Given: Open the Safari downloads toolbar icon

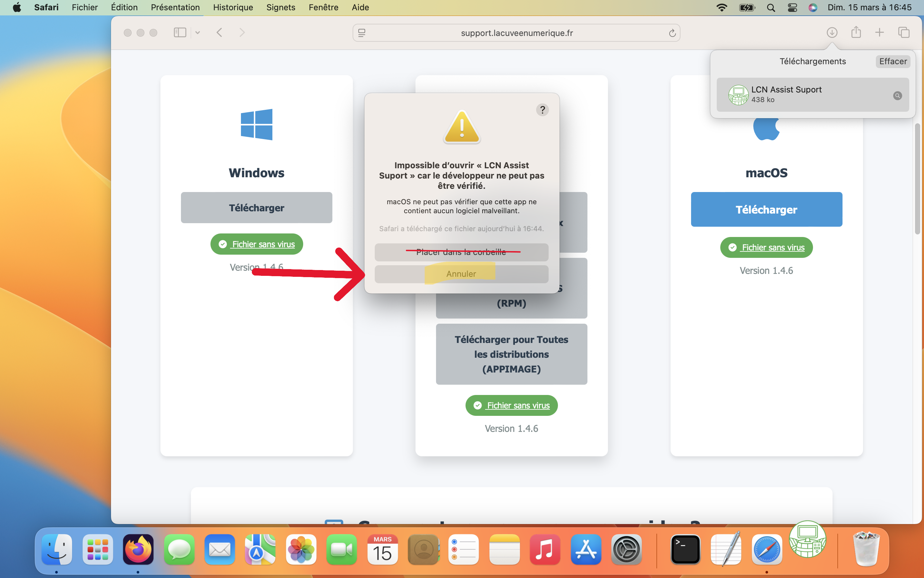Looking at the screenshot, I should (x=832, y=32).
